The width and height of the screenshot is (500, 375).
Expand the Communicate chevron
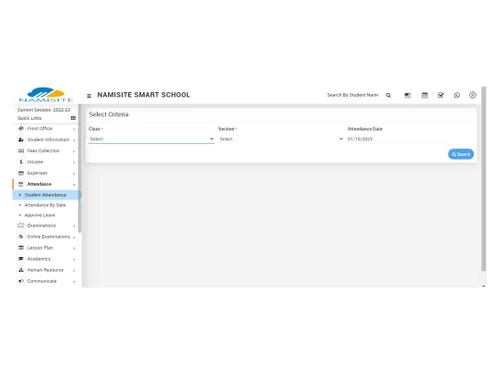click(x=74, y=282)
